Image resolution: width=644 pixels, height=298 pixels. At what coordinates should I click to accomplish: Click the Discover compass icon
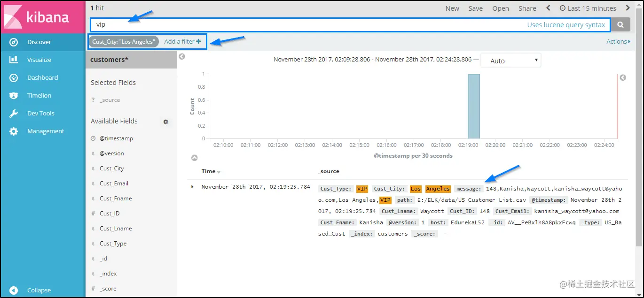pyautogui.click(x=14, y=42)
